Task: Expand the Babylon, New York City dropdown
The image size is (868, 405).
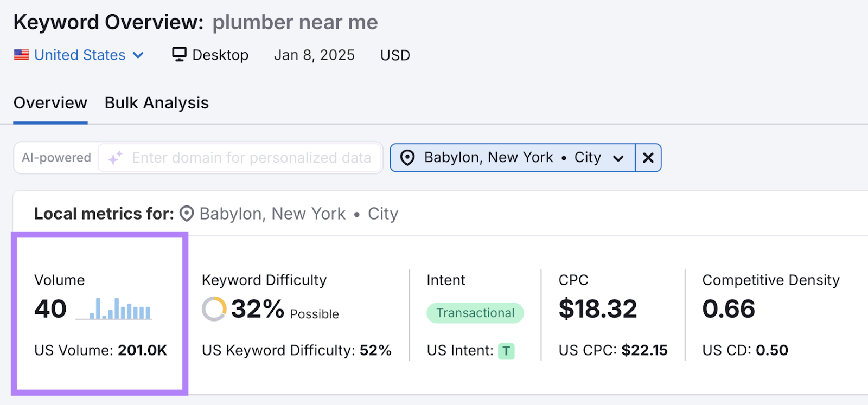Action: 618,158
